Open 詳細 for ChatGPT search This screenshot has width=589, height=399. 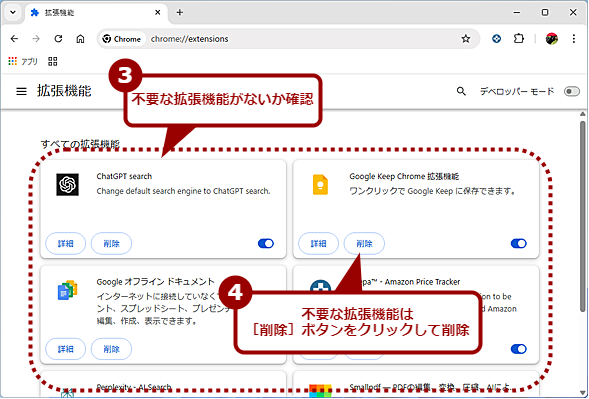click(66, 243)
